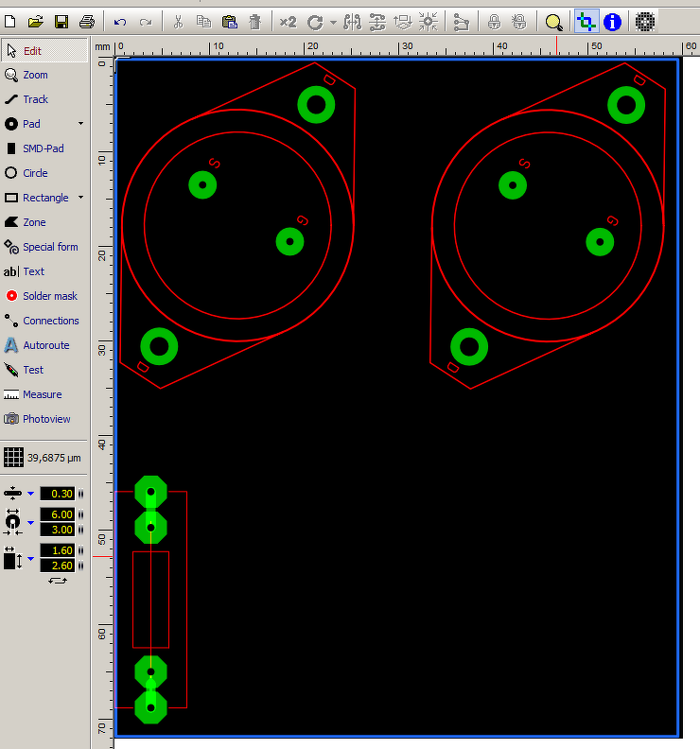Change board side of selection
The image size is (700, 749).
pyautogui.click(x=402, y=22)
